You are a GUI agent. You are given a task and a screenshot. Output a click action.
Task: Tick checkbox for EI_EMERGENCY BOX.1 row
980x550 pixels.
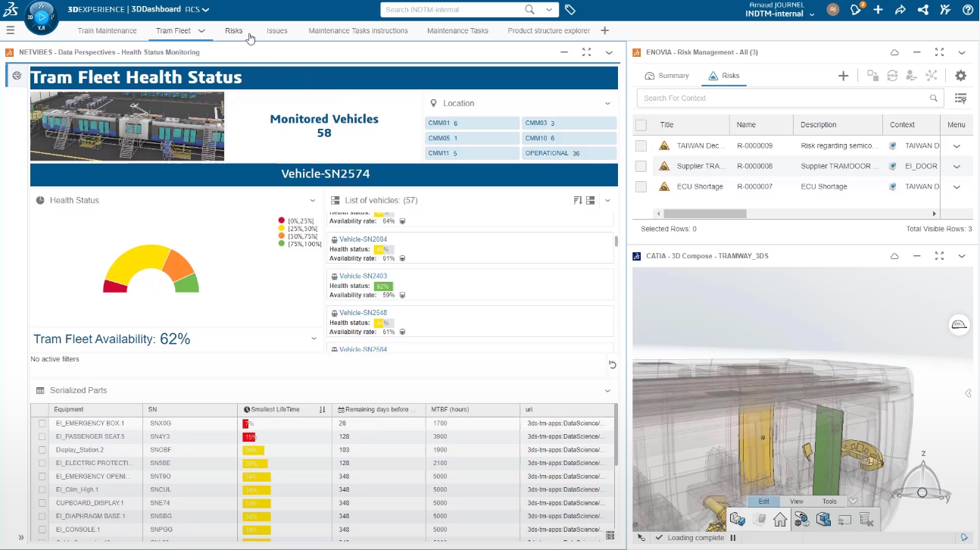(42, 423)
